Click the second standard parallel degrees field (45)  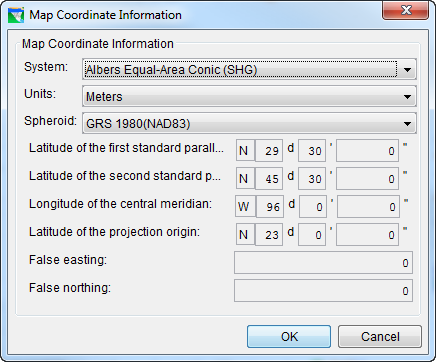[x=269, y=178]
